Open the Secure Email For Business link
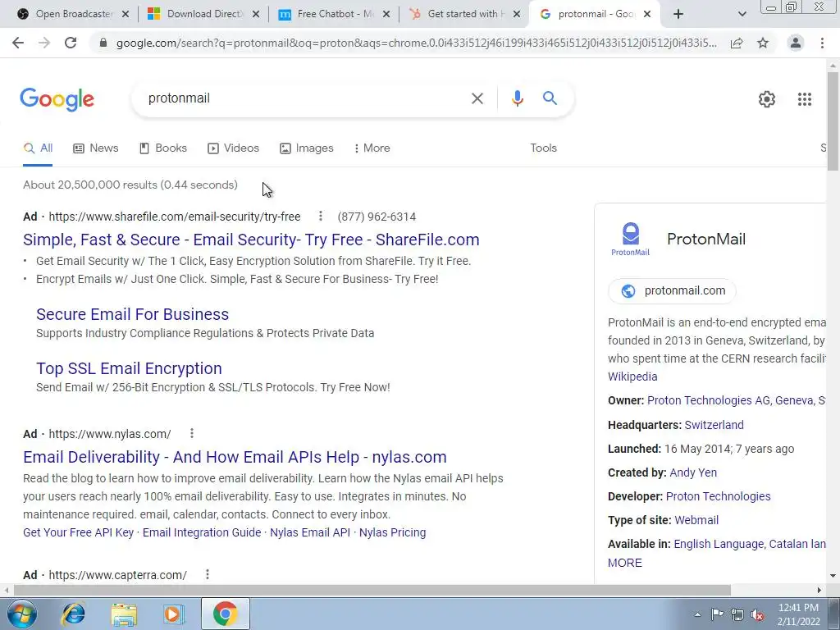The width and height of the screenshot is (840, 630). tap(132, 314)
